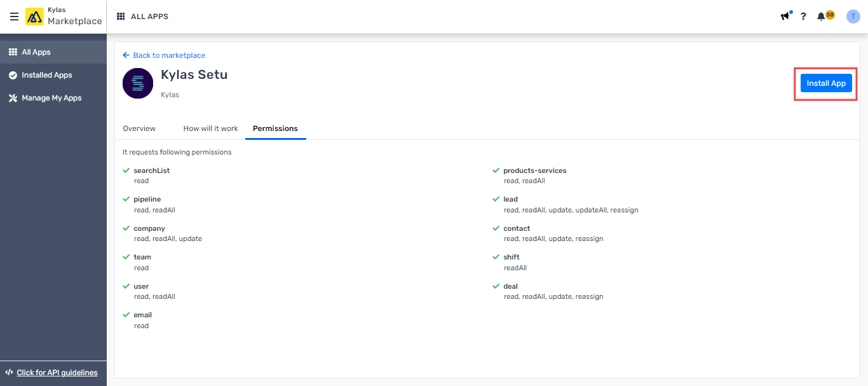Click the user permission label
Viewport: 868px width, 386px height.
pos(141,286)
